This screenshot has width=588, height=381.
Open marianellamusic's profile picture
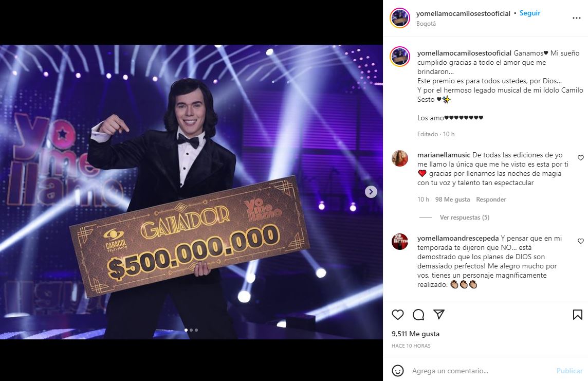point(400,158)
